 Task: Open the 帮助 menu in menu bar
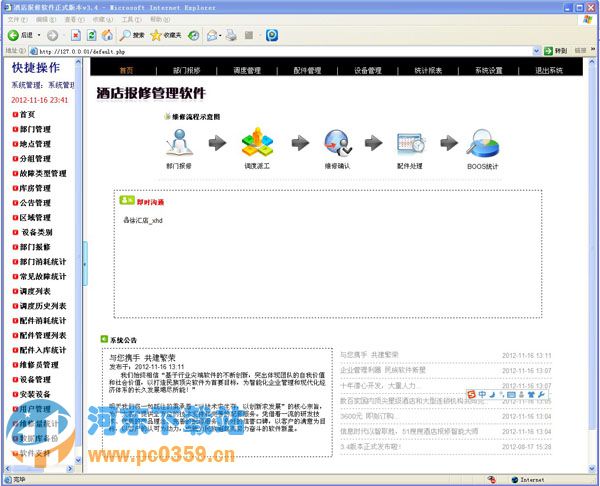pos(160,20)
